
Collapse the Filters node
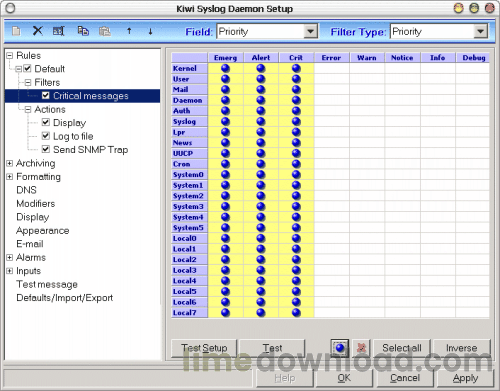point(28,82)
